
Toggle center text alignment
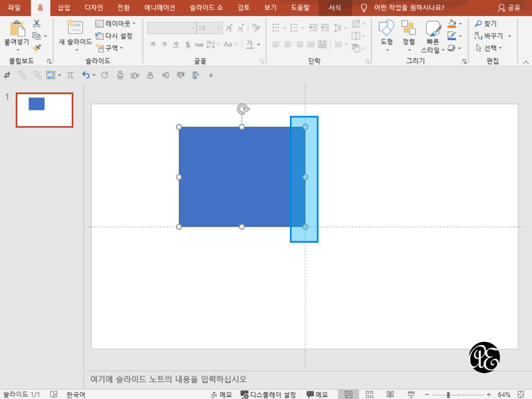[x=288, y=44]
